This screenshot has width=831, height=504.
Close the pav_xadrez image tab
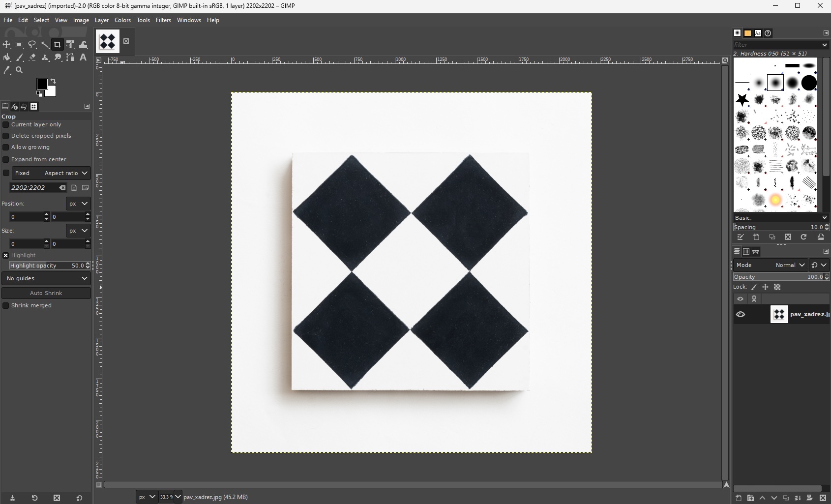pos(126,41)
